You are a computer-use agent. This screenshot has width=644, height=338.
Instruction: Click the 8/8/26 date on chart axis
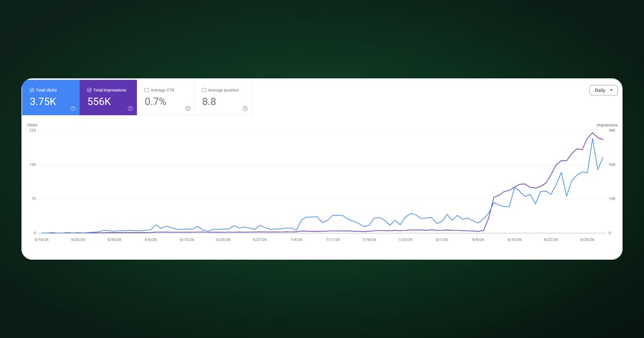coord(478,240)
